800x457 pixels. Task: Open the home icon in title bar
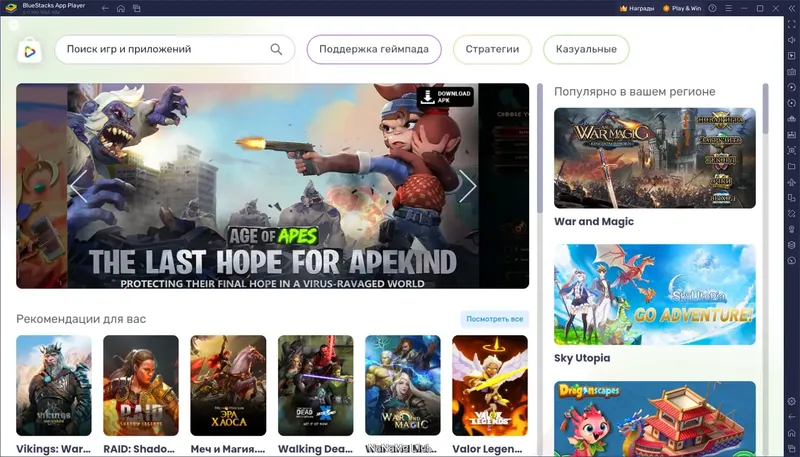coord(121,8)
